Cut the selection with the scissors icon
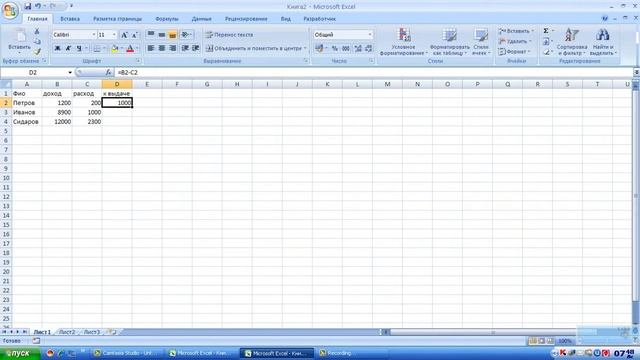This screenshot has width=640, height=360. [37, 31]
